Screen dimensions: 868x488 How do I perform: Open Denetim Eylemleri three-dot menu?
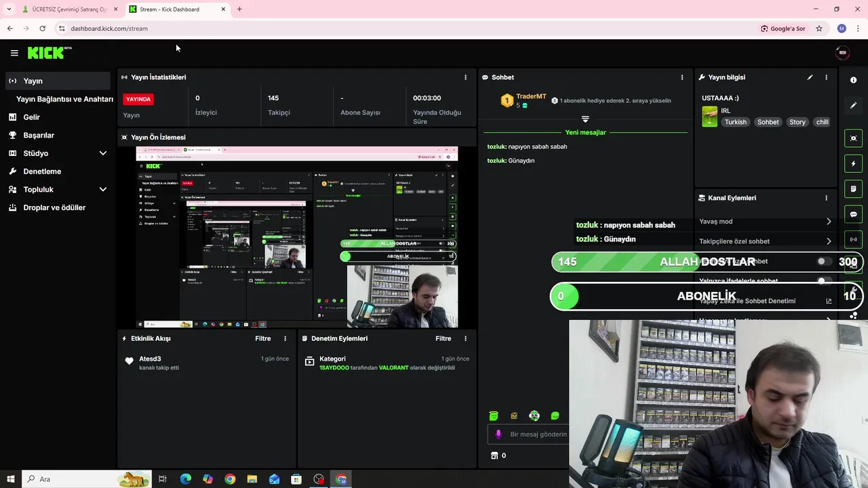point(465,338)
